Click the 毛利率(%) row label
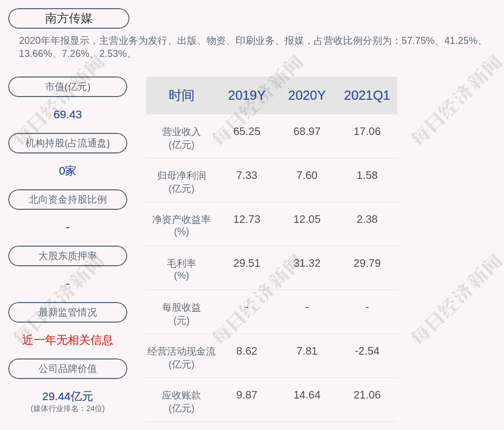 pyautogui.click(x=181, y=269)
